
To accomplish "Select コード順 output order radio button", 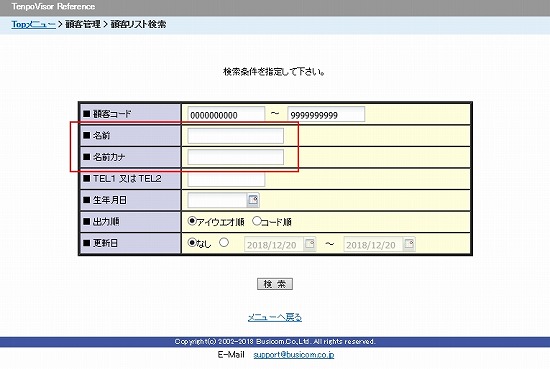I will [257, 221].
